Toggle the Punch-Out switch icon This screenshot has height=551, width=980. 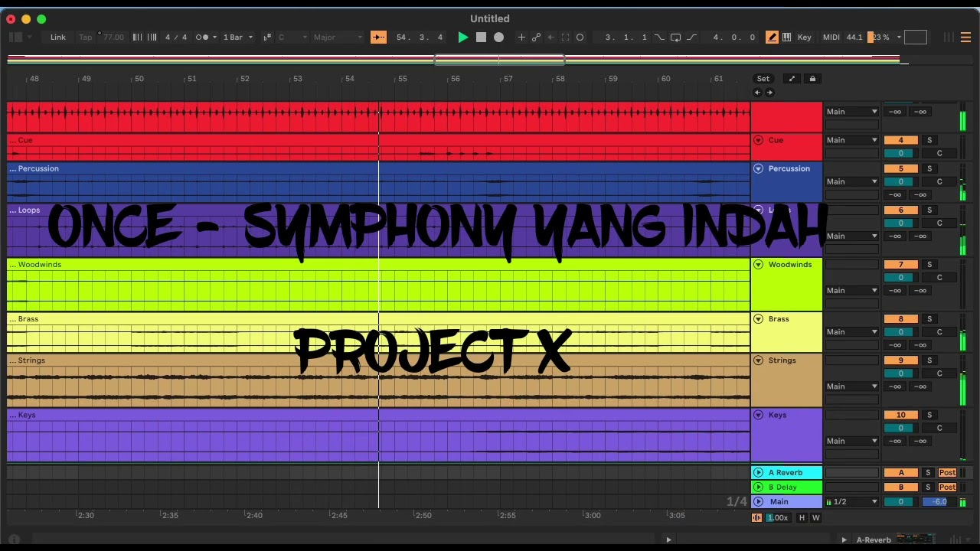pyautogui.click(x=692, y=37)
